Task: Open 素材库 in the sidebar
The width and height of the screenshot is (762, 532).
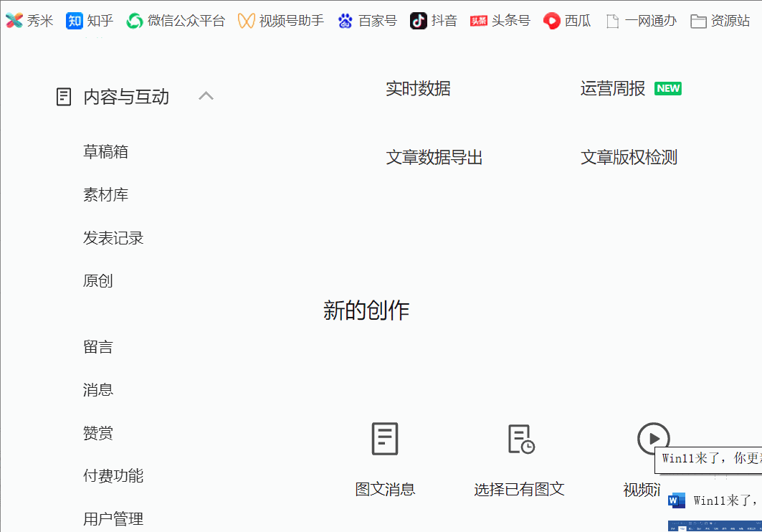Action: tap(105, 195)
